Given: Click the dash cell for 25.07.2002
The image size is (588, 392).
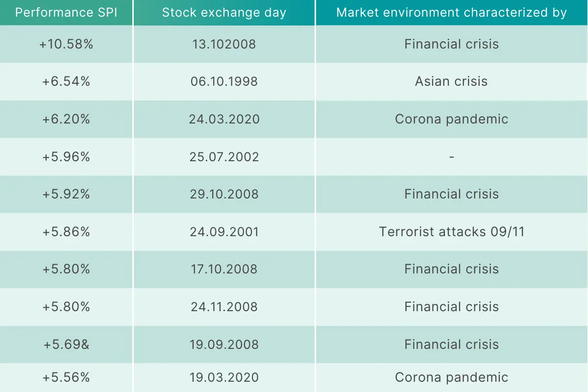Looking at the screenshot, I should [x=451, y=157].
